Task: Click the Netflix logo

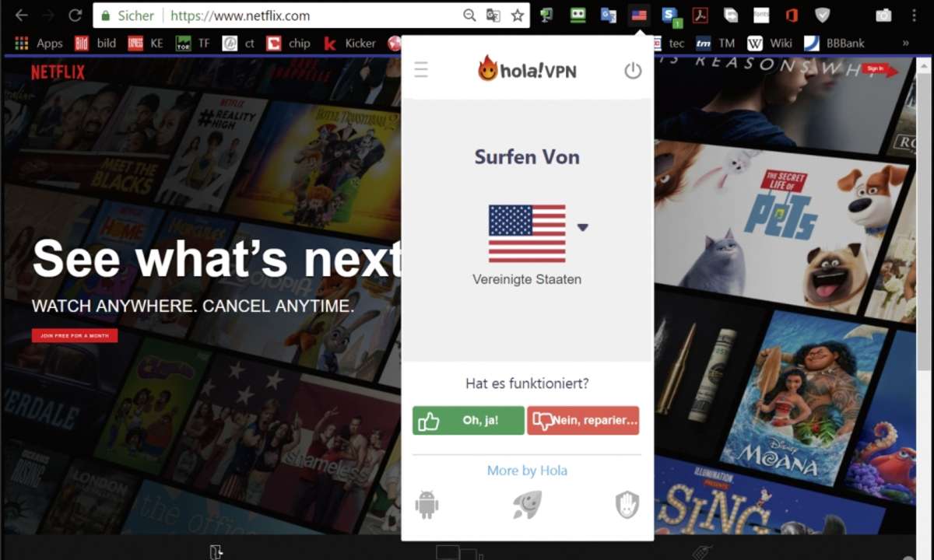Action: coord(58,72)
